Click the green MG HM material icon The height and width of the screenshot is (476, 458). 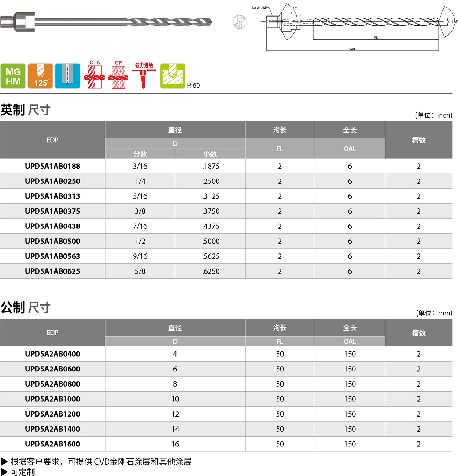pos(13,76)
